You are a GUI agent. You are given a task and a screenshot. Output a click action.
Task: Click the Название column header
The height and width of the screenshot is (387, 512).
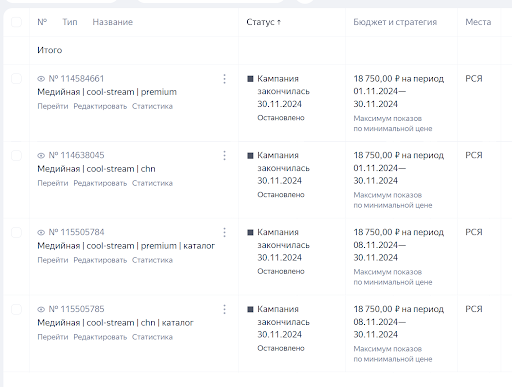[113, 22]
